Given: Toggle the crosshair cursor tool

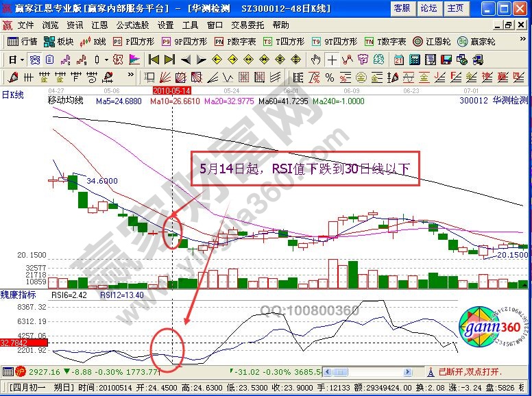Looking at the screenshot, I should click(331, 59).
